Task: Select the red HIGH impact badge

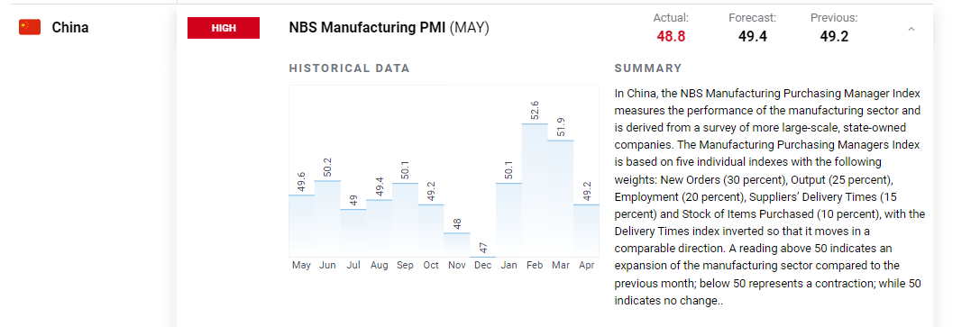Action: pyautogui.click(x=223, y=28)
